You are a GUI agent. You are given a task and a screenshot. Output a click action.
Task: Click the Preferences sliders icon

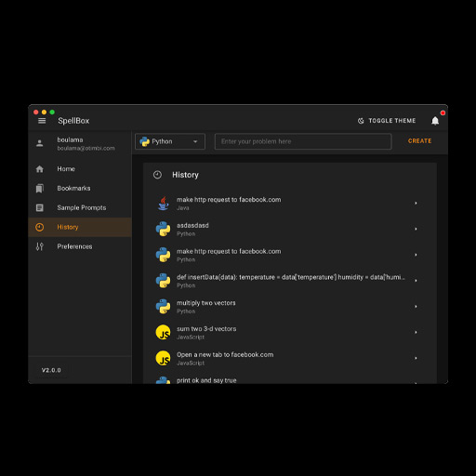[40, 246]
